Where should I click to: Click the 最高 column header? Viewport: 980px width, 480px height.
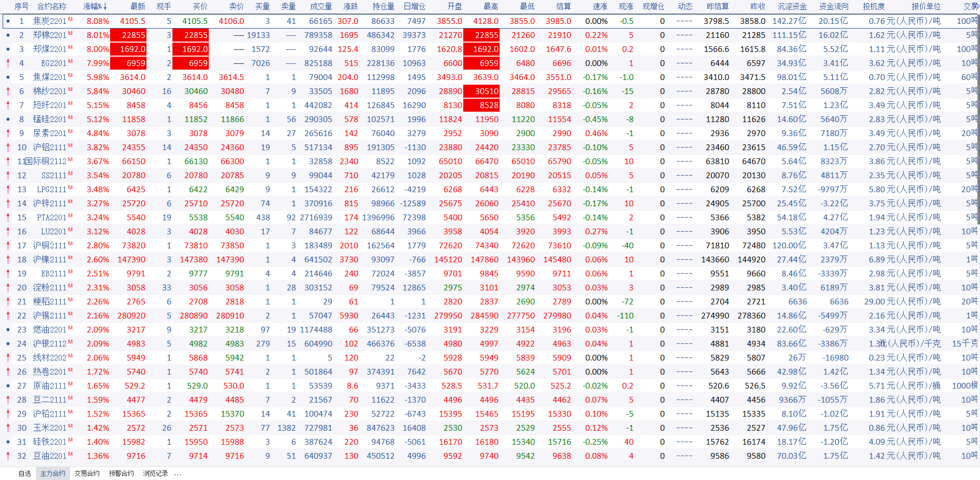[x=491, y=6]
